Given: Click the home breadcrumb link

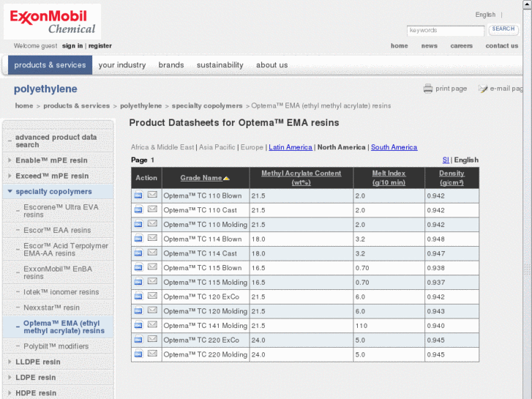Looking at the screenshot, I should (24, 105).
